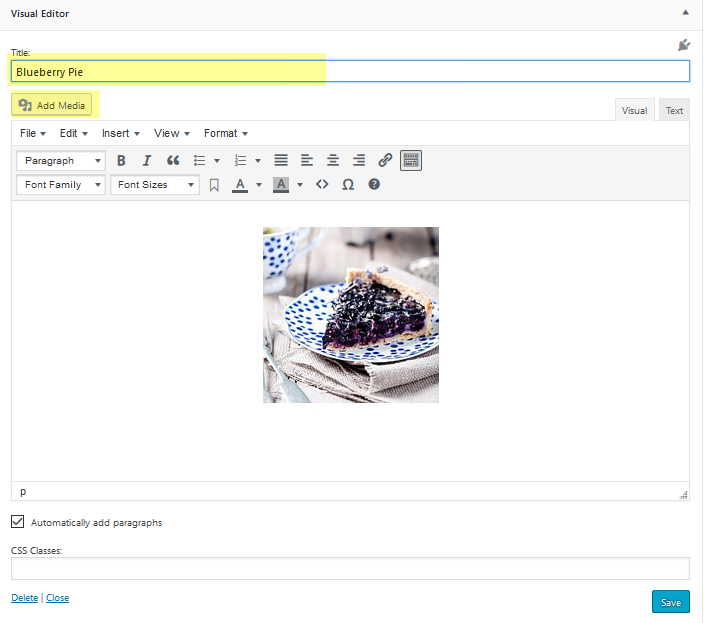Insert a special character with Omega icon

[x=348, y=185]
